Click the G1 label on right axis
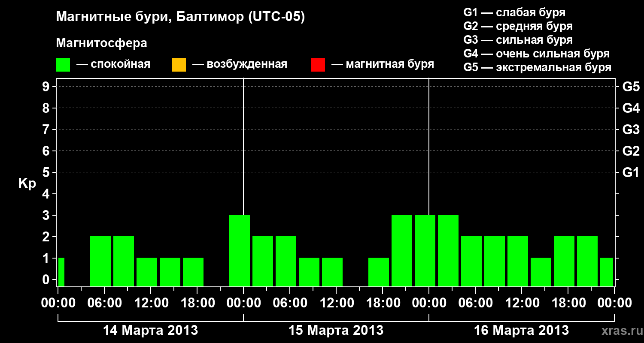 (x=631, y=172)
